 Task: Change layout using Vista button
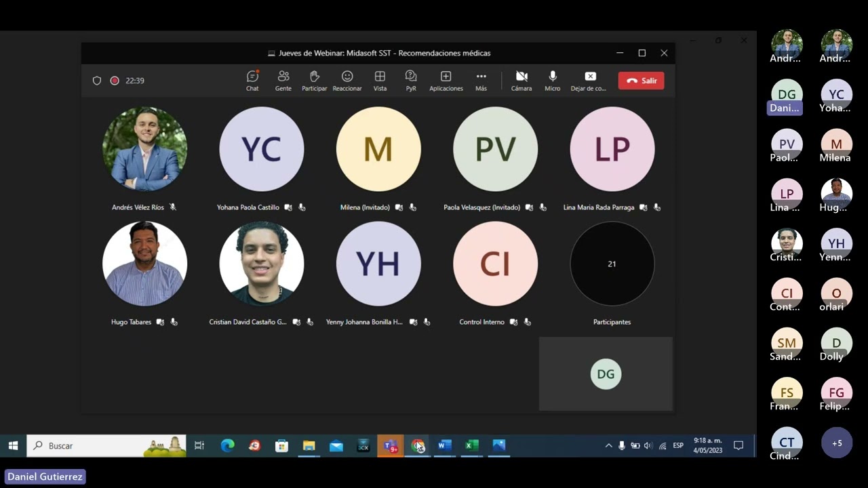[x=380, y=81]
